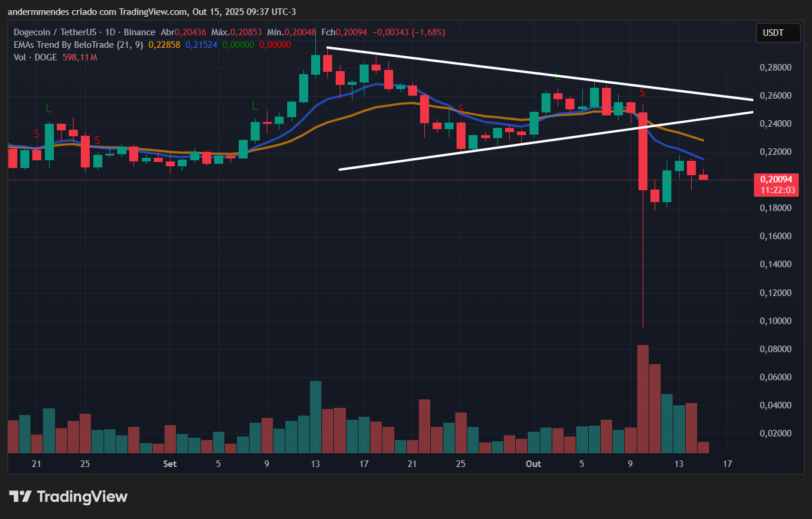Click the green L marker below the upper trendline
Image resolution: width=812 pixels, height=519 pixels.
(557, 76)
